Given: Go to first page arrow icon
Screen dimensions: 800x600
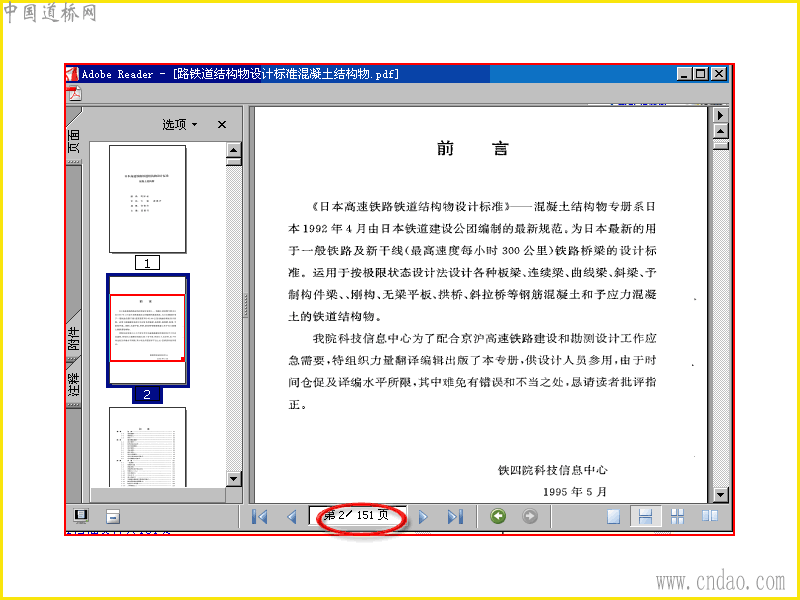Looking at the screenshot, I should coord(259,517).
